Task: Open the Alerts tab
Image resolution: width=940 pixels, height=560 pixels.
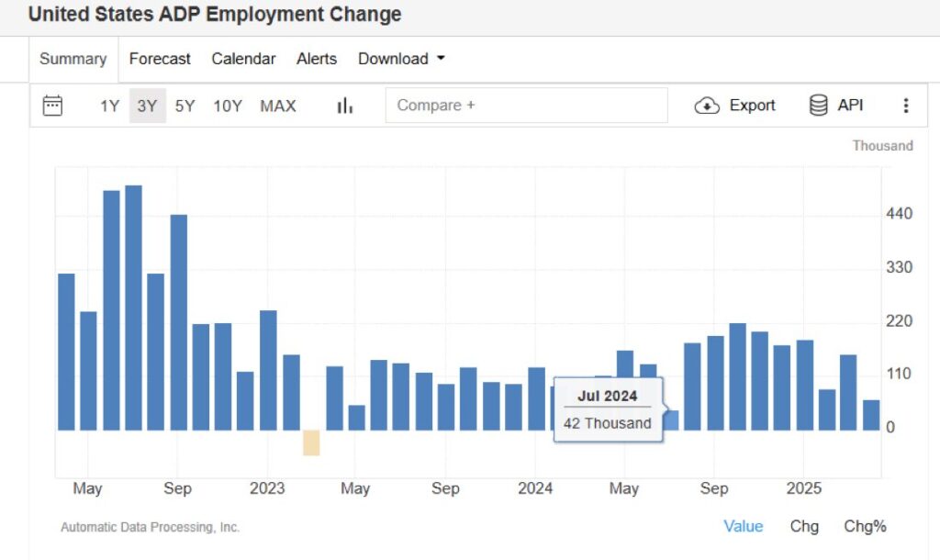Action: (x=316, y=58)
